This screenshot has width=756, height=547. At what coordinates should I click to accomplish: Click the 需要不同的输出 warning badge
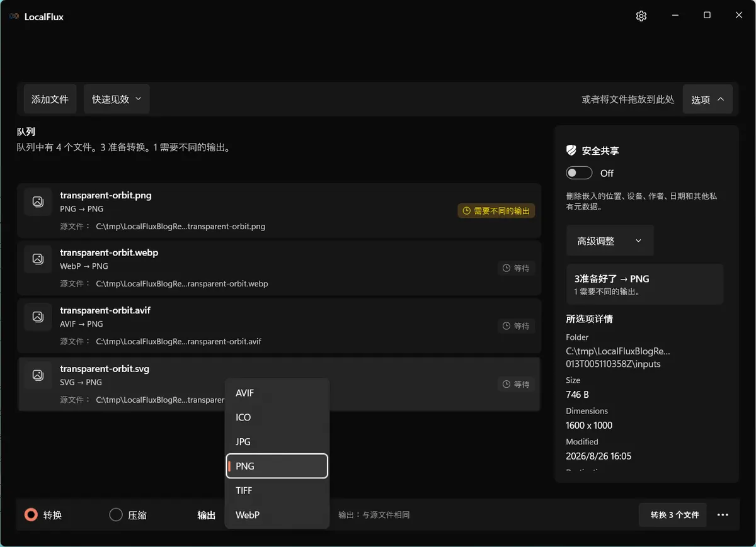coord(496,211)
